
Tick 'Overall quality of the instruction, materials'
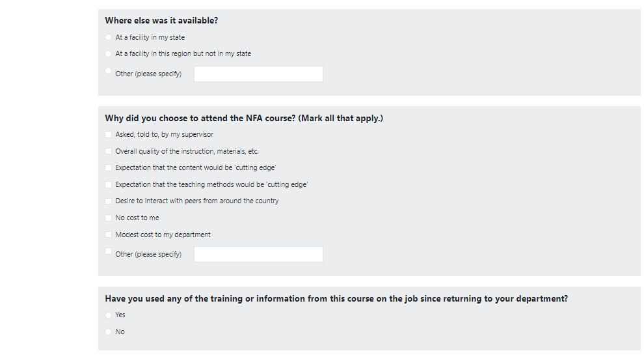(x=108, y=151)
